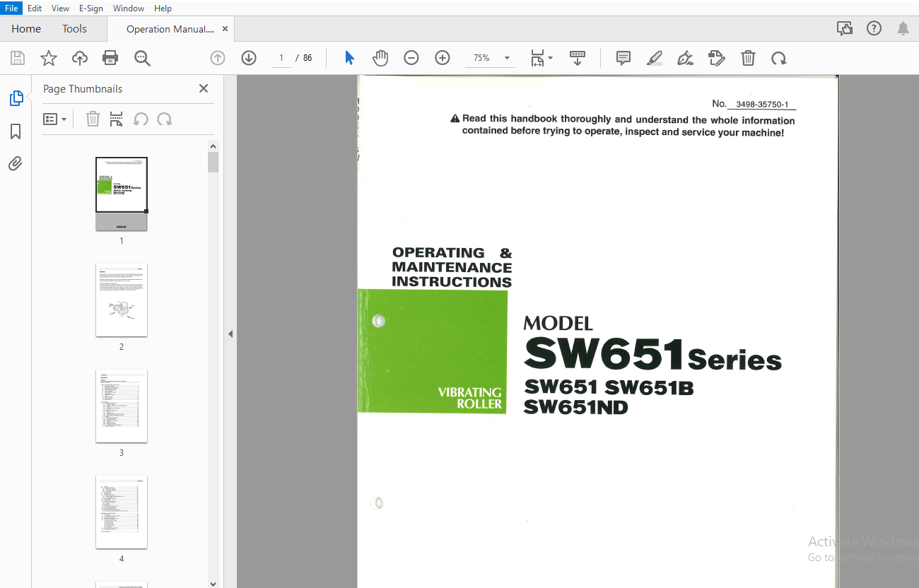This screenshot has height=588, width=919.
Task: Click 'VIBRATING ROLLER' text on green box
Action: click(x=470, y=398)
